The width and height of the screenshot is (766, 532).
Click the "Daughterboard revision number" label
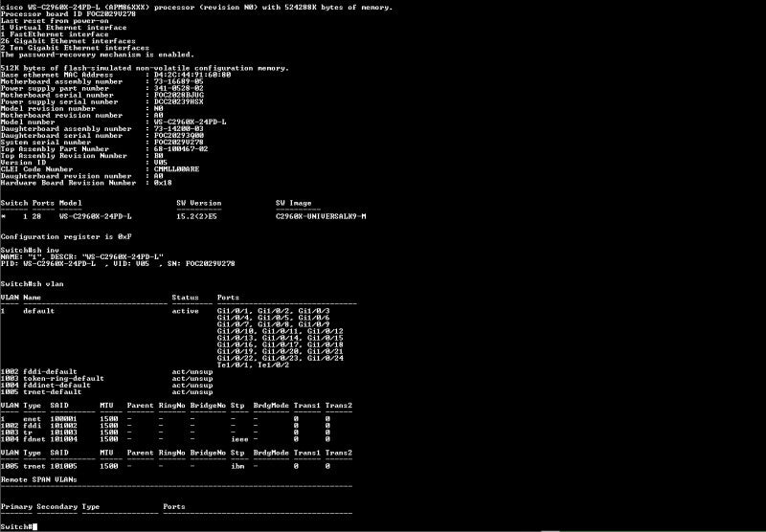[66, 176]
